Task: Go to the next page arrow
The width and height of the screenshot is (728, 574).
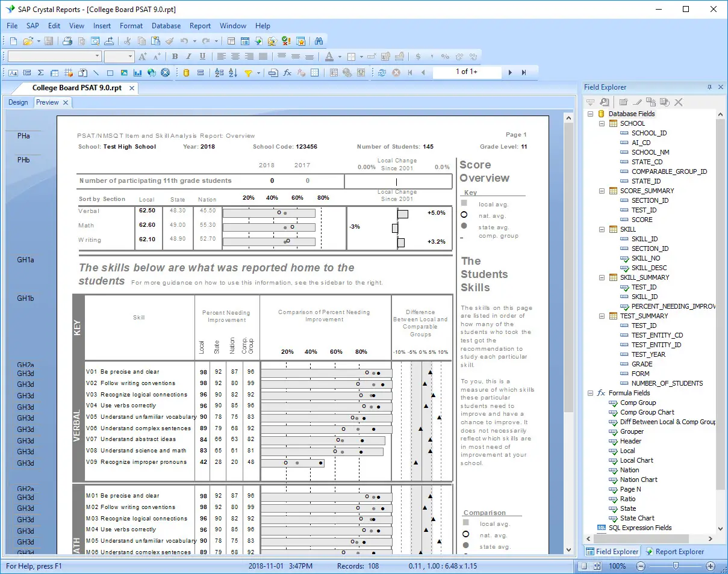Action: [510, 72]
